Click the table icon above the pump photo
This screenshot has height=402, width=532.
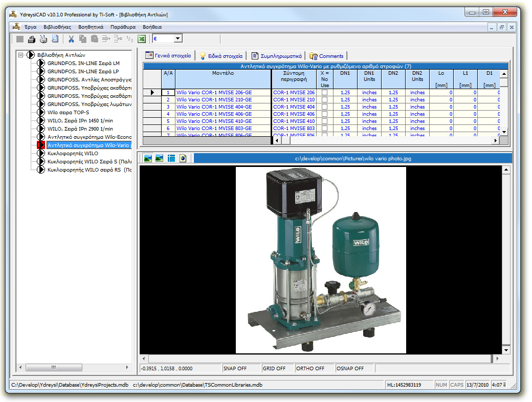pos(171,158)
